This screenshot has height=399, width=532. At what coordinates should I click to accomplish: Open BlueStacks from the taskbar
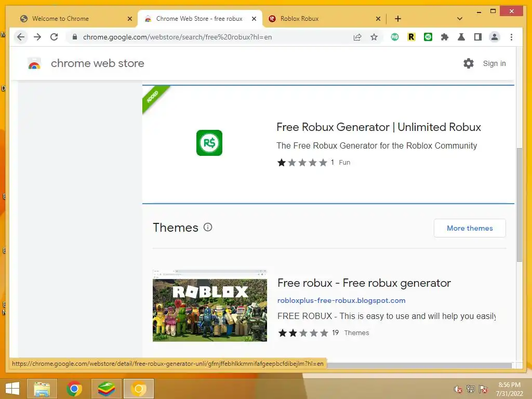click(106, 389)
